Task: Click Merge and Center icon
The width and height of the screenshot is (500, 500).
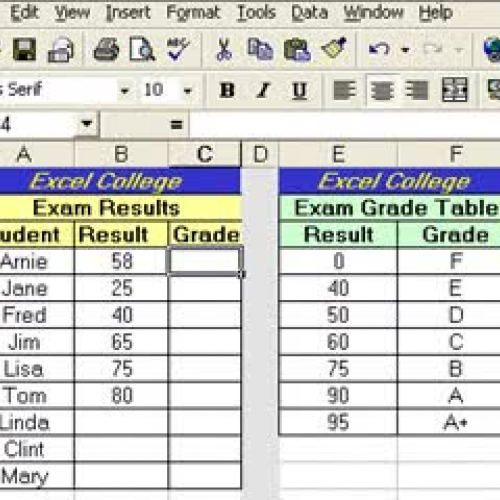Action: (454, 90)
